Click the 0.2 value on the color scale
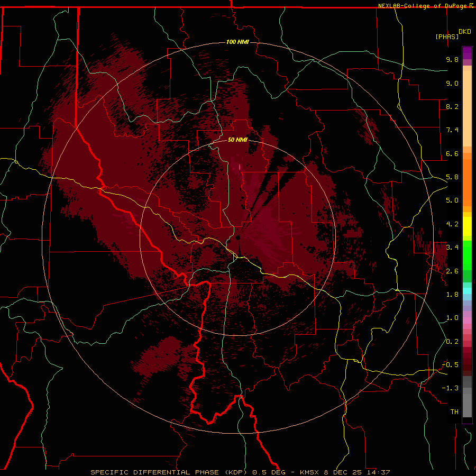The width and height of the screenshot is (476, 476). point(452,342)
